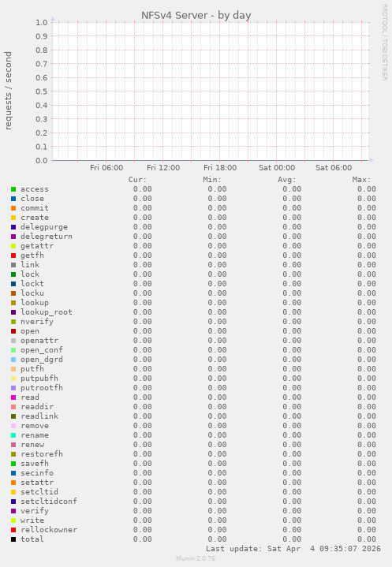The width and height of the screenshot is (392, 567).
Task: Click the cyan swatch beside rename
Action: pos(13,435)
